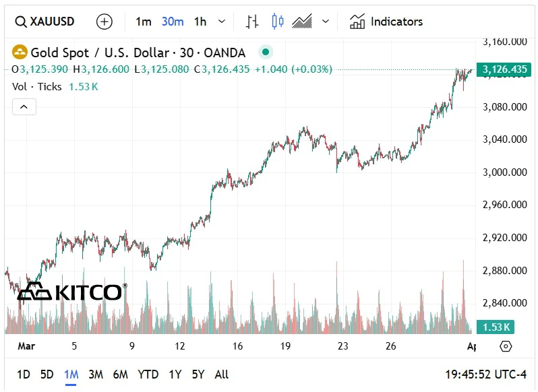
Task: Click the Gold Spot symbol logo icon
Action: click(x=20, y=52)
